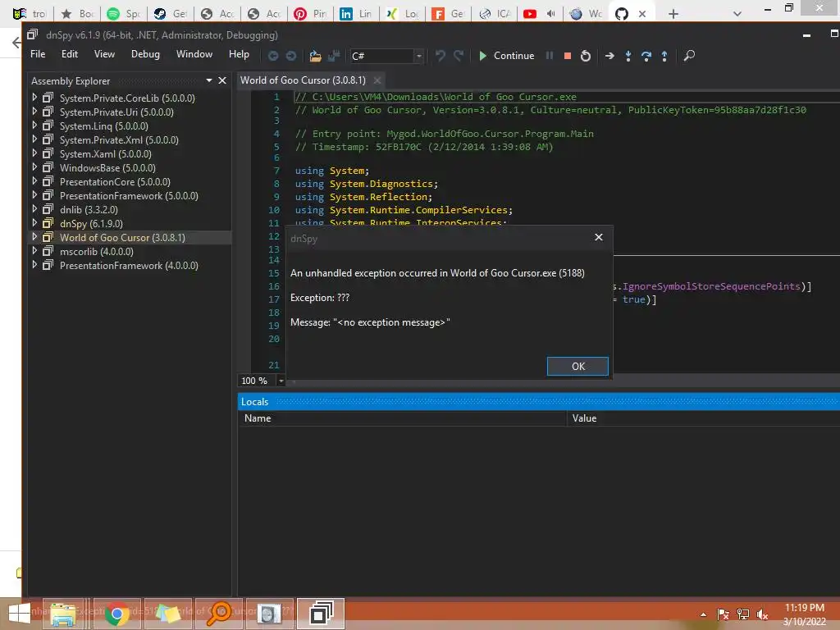Open the Help menu
The height and width of the screenshot is (630, 840).
pyautogui.click(x=239, y=54)
